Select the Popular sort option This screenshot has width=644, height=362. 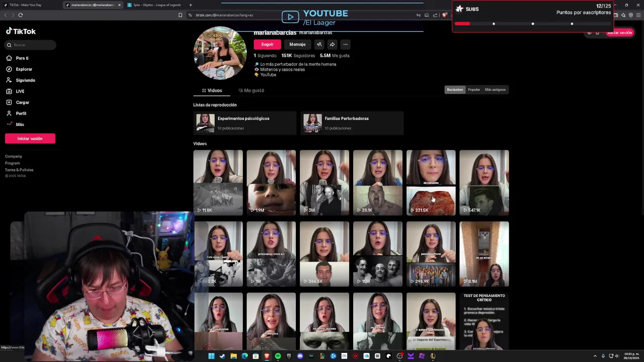pyautogui.click(x=474, y=89)
